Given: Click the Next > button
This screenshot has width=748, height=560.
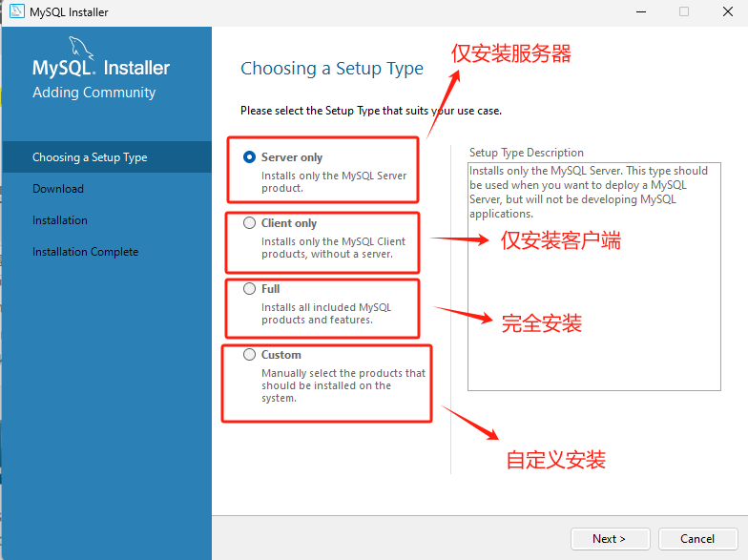Looking at the screenshot, I should click(x=611, y=539).
